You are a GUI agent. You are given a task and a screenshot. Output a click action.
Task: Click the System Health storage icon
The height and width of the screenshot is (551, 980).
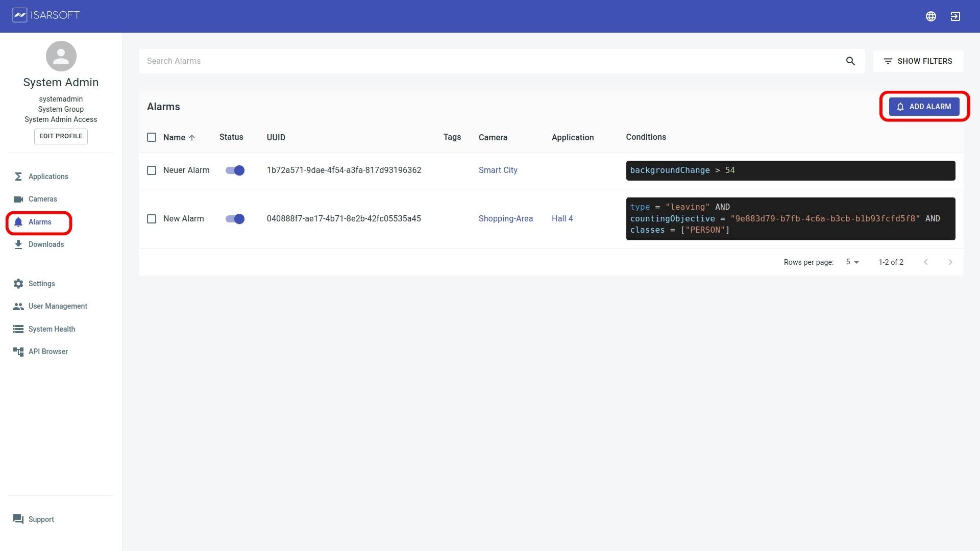pos(18,329)
